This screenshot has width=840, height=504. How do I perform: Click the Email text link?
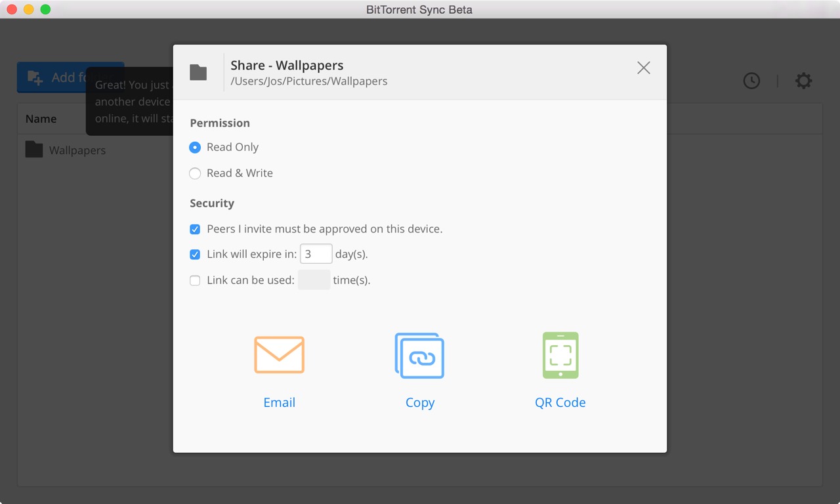[x=279, y=402]
